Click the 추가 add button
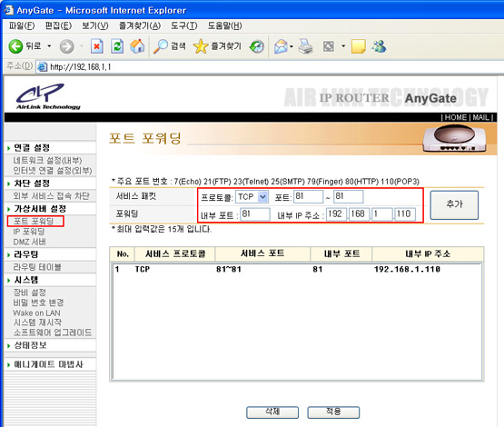This screenshot has width=504, height=427. click(x=454, y=205)
